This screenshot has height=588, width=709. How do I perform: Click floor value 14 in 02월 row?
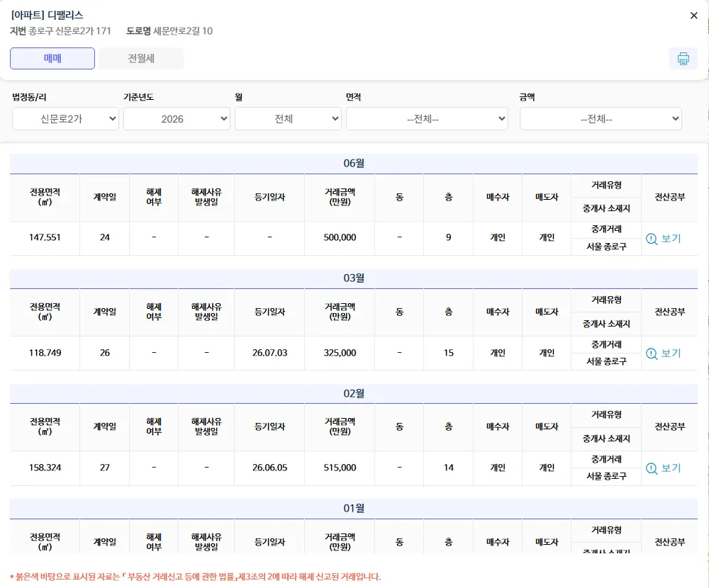[449, 468]
